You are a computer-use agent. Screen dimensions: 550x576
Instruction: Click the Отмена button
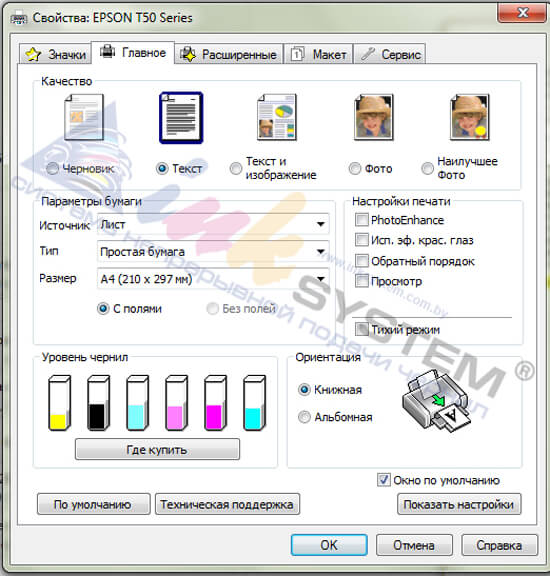414,545
